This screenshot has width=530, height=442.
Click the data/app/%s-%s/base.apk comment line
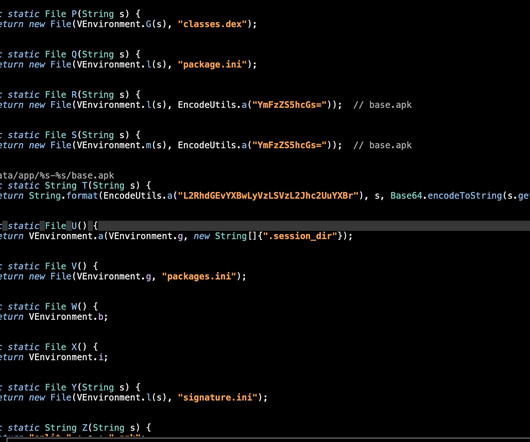click(x=57, y=176)
